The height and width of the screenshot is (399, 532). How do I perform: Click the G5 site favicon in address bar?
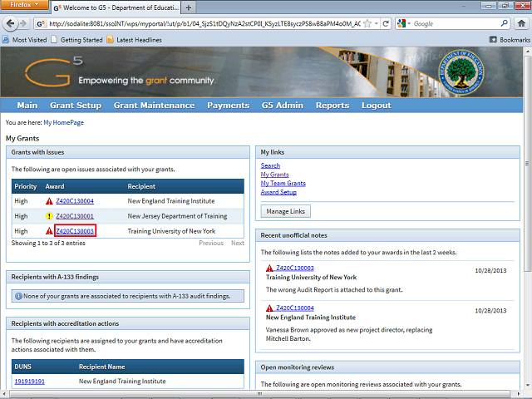(41, 24)
